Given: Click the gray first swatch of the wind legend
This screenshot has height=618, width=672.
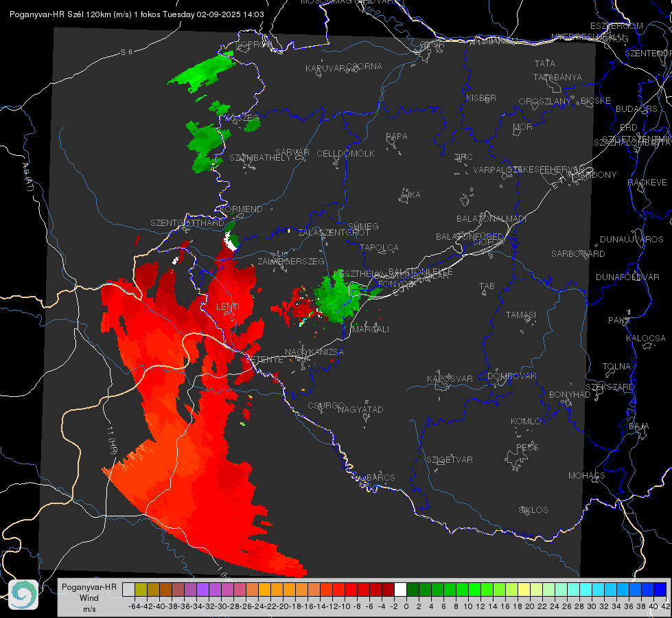Looking at the screenshot, I should tap(128, 589).
